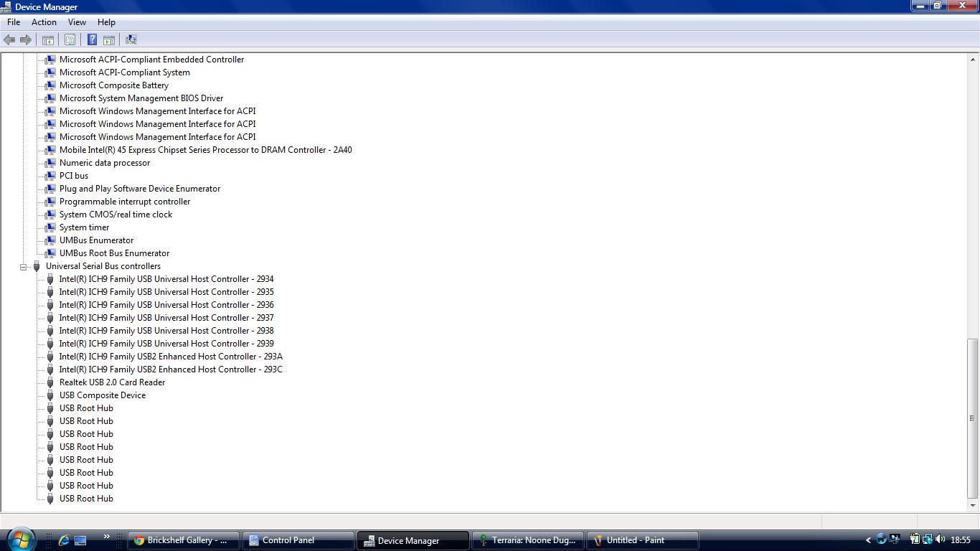Click the 18:55 taskbar clock
This screenshot has width=980, height=551.
[x=961, y=540]
